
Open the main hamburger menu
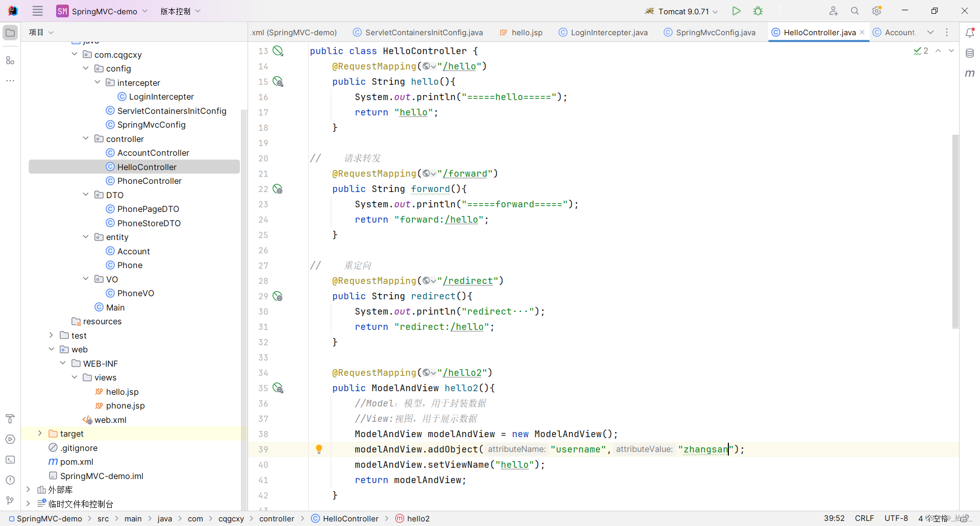pyautogui.click(x=37, y=10)
